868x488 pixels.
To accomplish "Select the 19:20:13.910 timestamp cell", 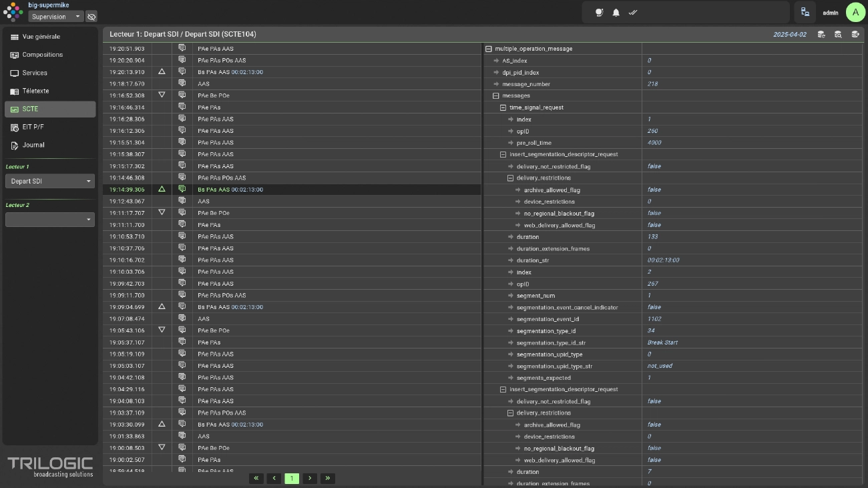I will [x=127, y=72].
